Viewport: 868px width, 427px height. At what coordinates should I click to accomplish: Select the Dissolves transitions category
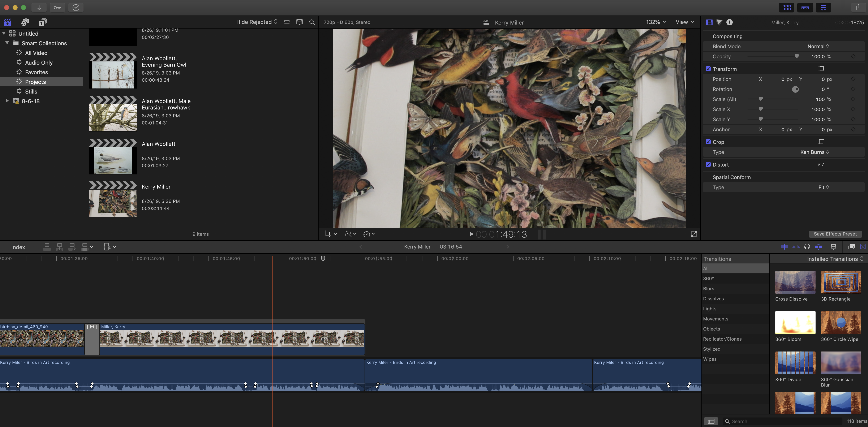tap(713, 299)
